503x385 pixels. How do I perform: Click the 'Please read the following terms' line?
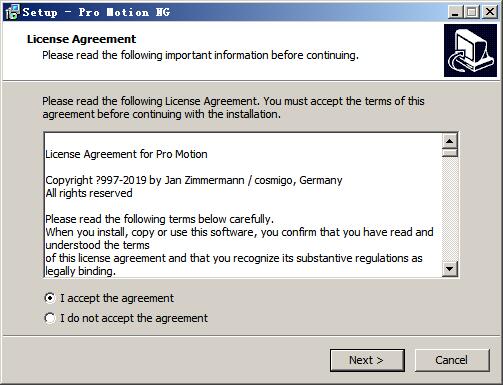[159, 219]
